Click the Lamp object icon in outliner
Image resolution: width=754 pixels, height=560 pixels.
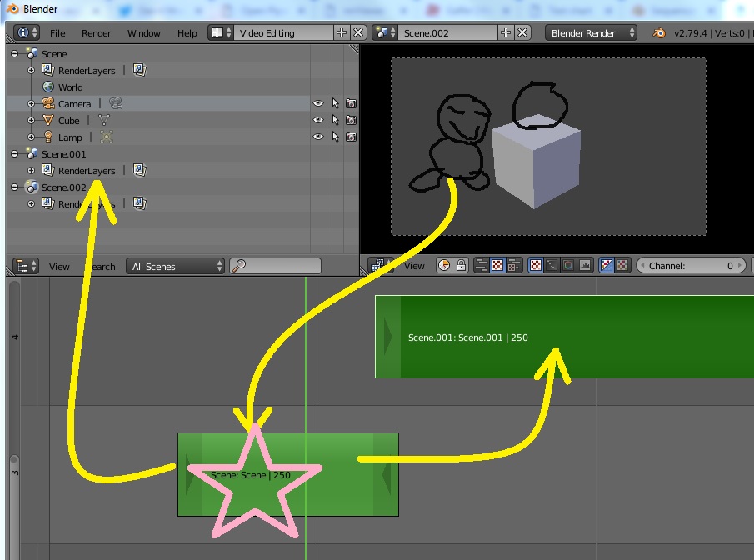tap(48, 137)
